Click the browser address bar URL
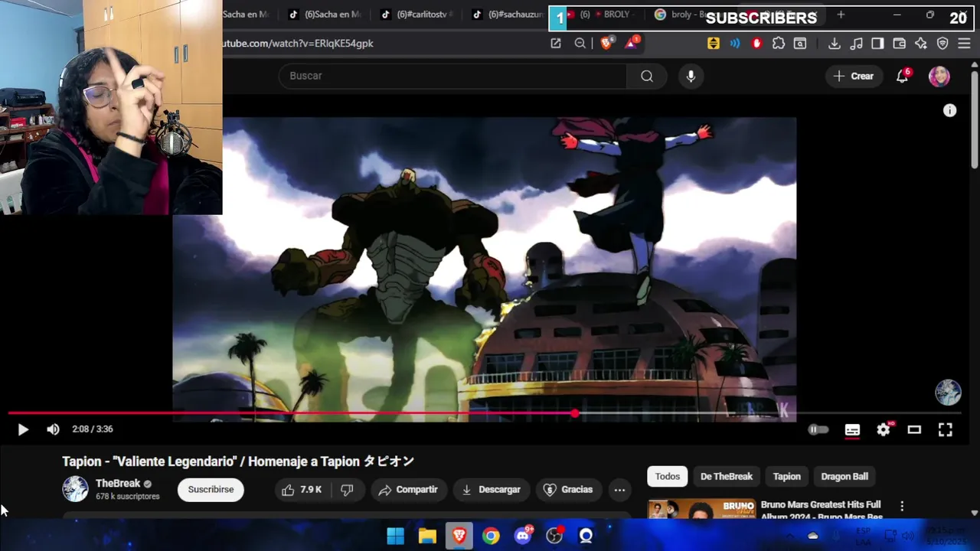Viewport: 980px width, 551px height. [298, 44]
